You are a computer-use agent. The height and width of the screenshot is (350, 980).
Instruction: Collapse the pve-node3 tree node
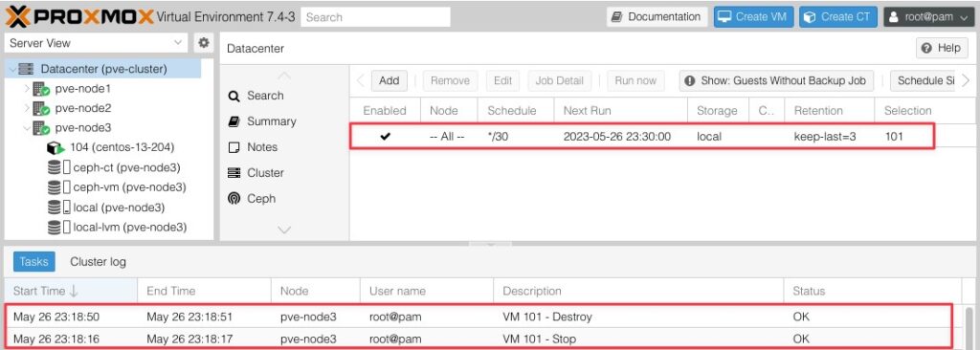pos(27,128)
